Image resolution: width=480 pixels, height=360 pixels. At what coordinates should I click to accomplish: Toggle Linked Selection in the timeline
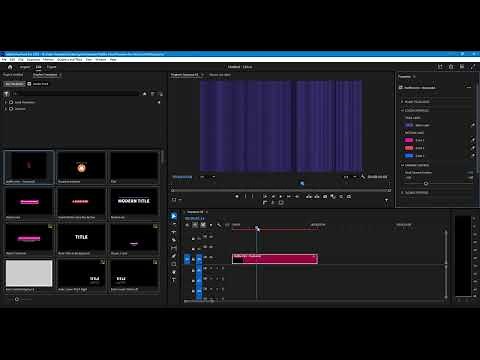coord(203,225)
